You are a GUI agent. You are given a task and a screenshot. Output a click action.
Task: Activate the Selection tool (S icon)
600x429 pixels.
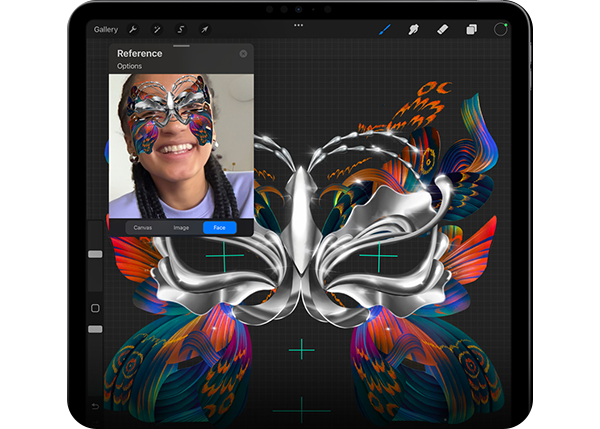click(x=181, y=30)
